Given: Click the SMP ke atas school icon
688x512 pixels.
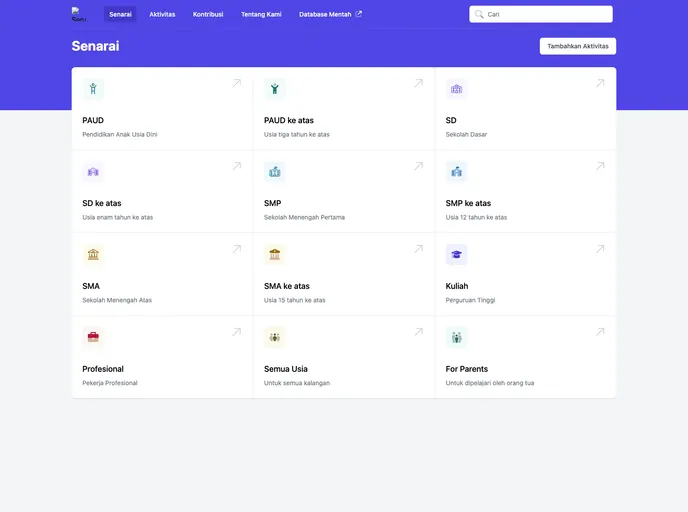Looking at the screenshot, I should point(456,172).
